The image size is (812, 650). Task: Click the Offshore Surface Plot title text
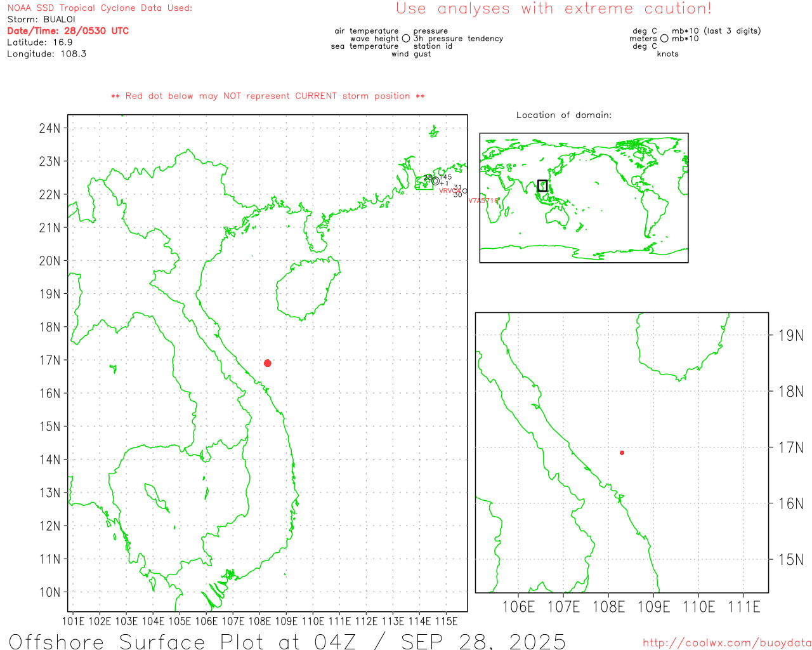tap(287, 641)
